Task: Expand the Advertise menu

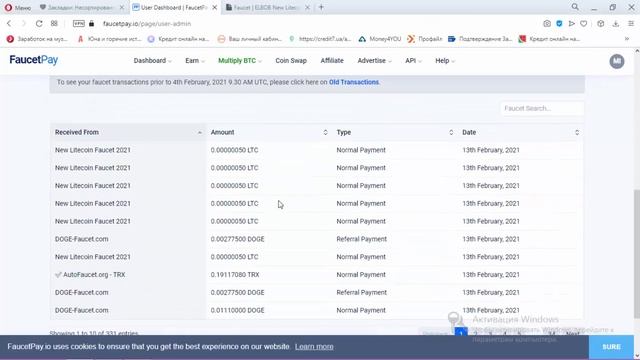Action: [374, 60]
